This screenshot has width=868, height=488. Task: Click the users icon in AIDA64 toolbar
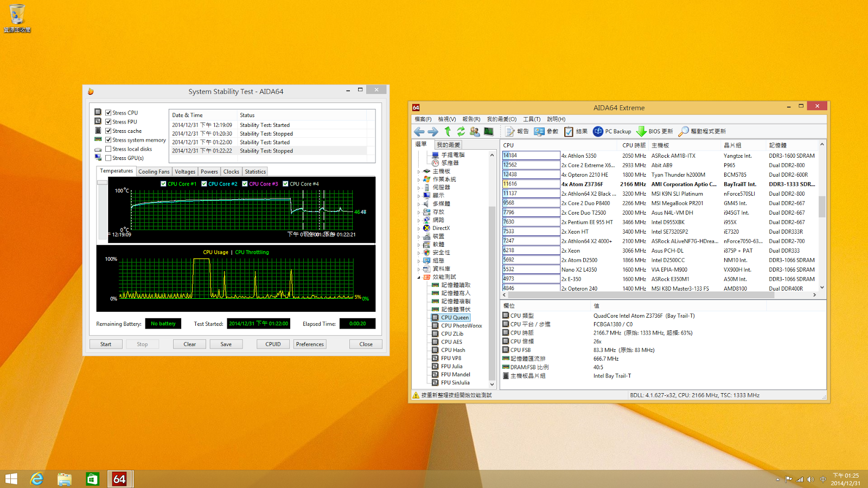475,131
